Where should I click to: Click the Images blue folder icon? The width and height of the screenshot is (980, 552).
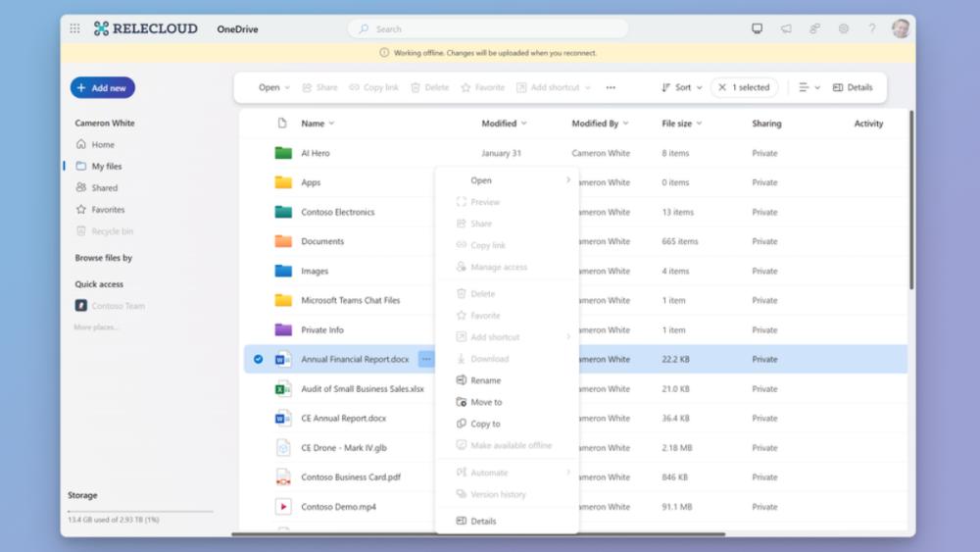(x=283, y=271)
